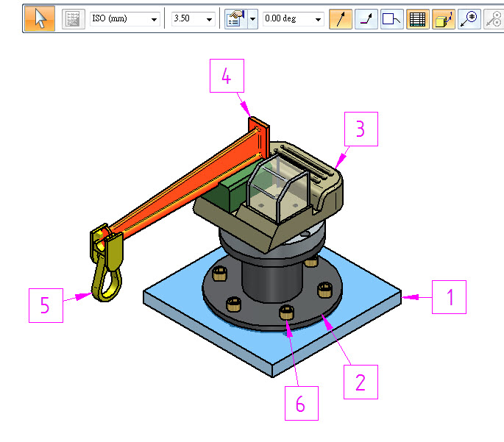Select balloon 3 on the cab

(x=361, y=129)
